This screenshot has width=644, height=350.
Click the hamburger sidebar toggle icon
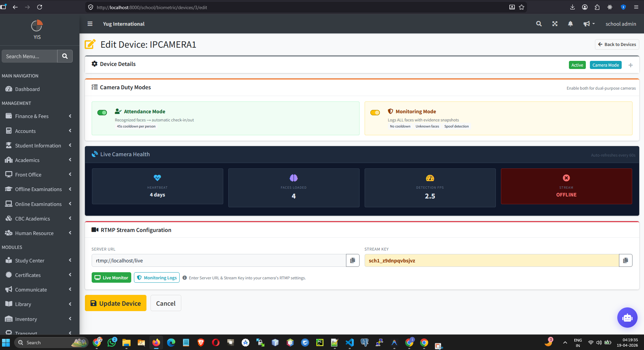(90, 24)
